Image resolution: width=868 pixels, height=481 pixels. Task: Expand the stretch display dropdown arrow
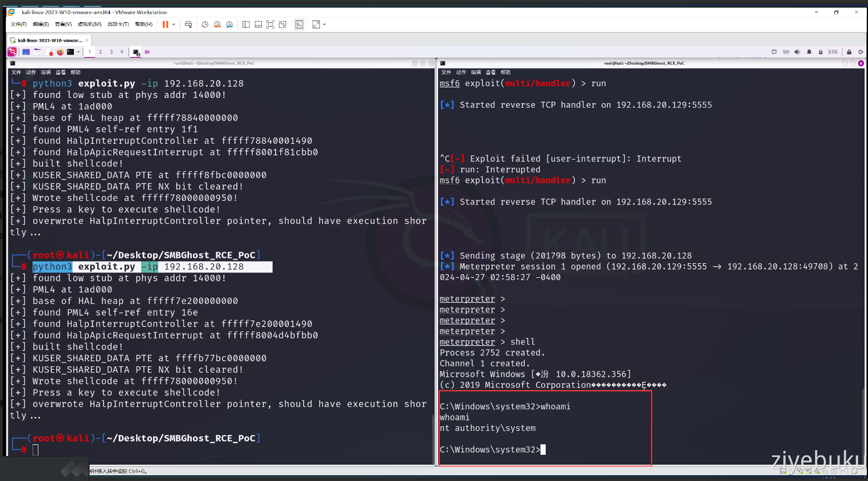click(x=324, y=24)
